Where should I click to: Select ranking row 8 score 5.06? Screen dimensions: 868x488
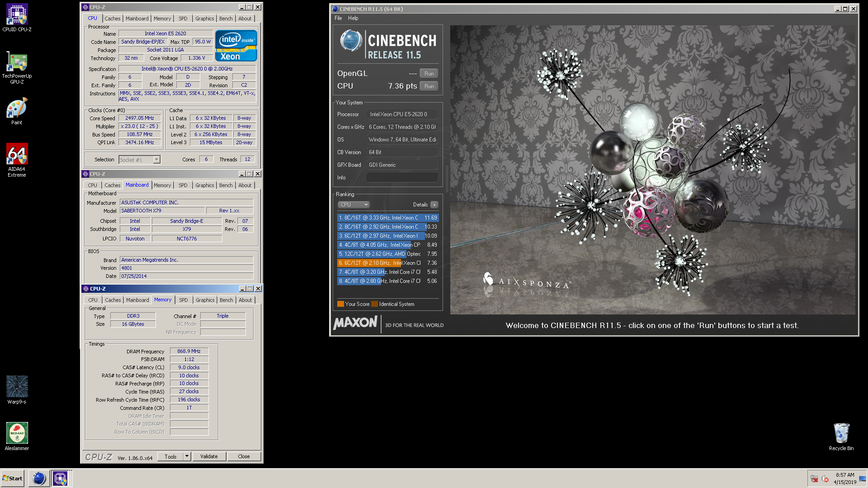pyautogui.click(x=388, y=281)
